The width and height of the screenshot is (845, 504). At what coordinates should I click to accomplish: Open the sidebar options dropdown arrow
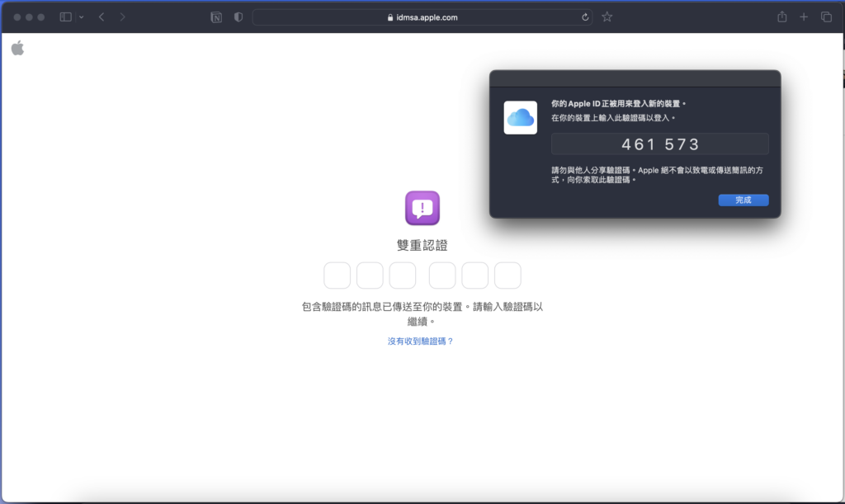tap(82, 17)
